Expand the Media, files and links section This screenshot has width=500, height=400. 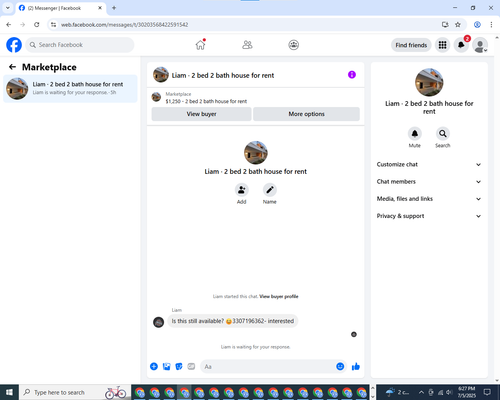(429, 199)
